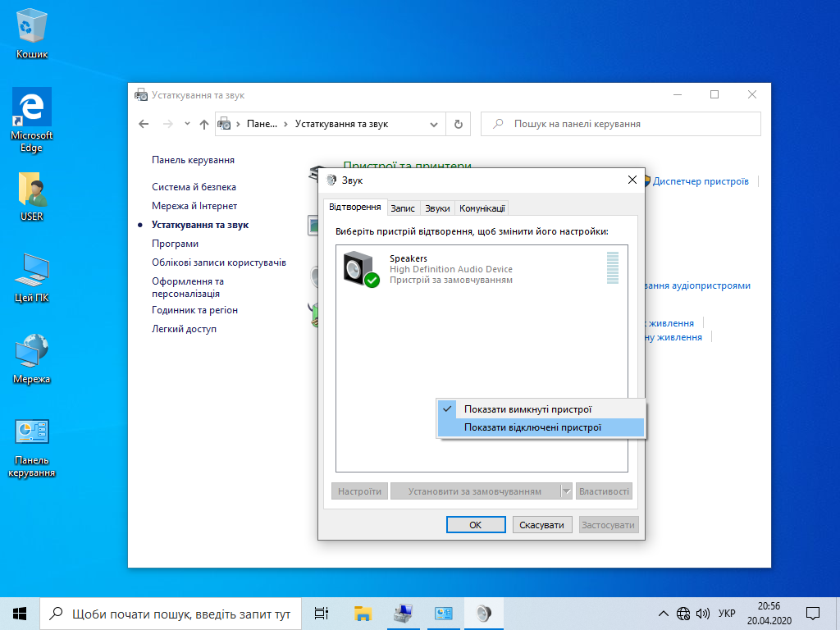Image resolution: width=840 pixels, height=630 pixels.
Task: Click the volume speaker tray icon
Action: (702, 614)
